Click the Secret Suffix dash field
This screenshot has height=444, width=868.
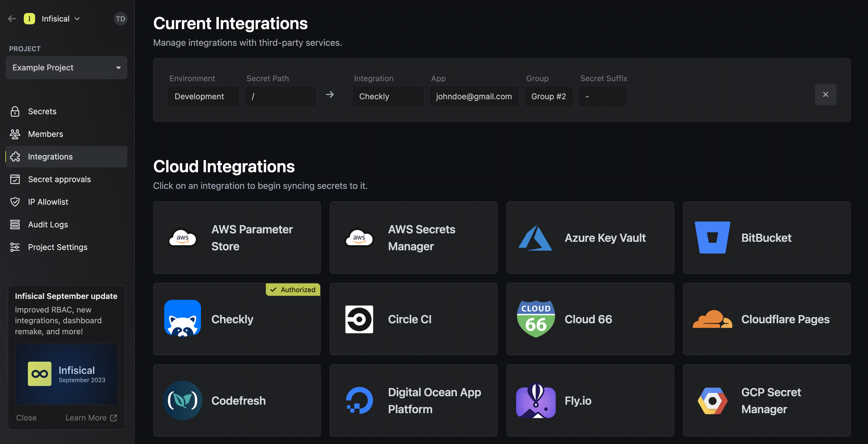602,96
